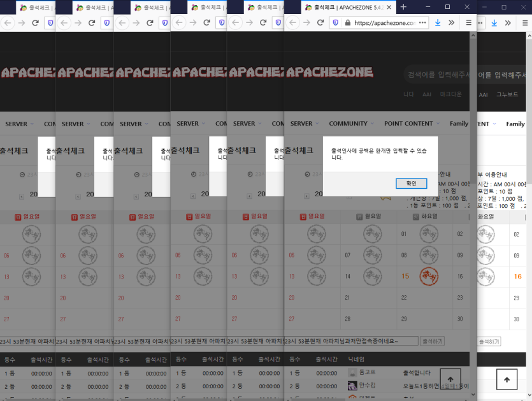This screenshot has width=532, height=401.
Task: Open Downloads in the right background window
Action: tap(494, 23)
